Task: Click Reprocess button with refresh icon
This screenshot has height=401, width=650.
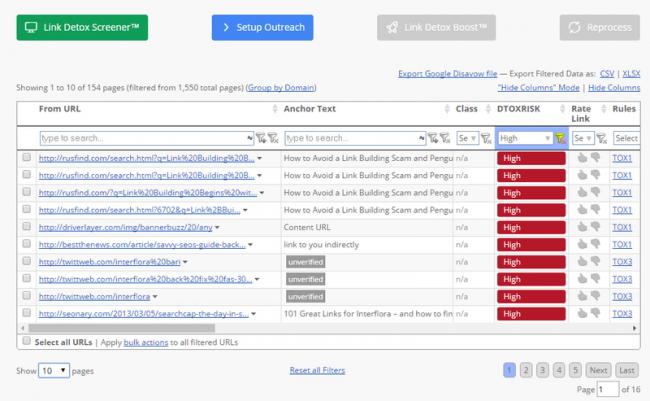Action: (600, 27)
